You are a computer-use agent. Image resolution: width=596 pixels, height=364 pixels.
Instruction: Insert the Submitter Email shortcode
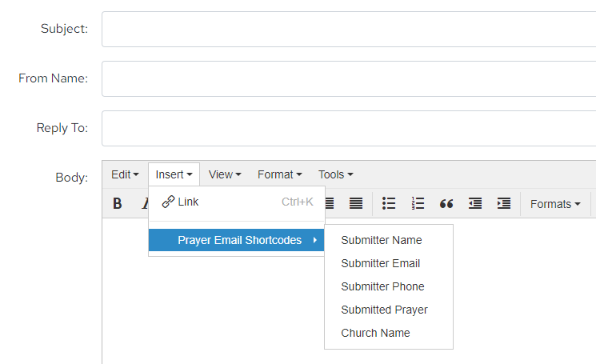click(380, 263)
